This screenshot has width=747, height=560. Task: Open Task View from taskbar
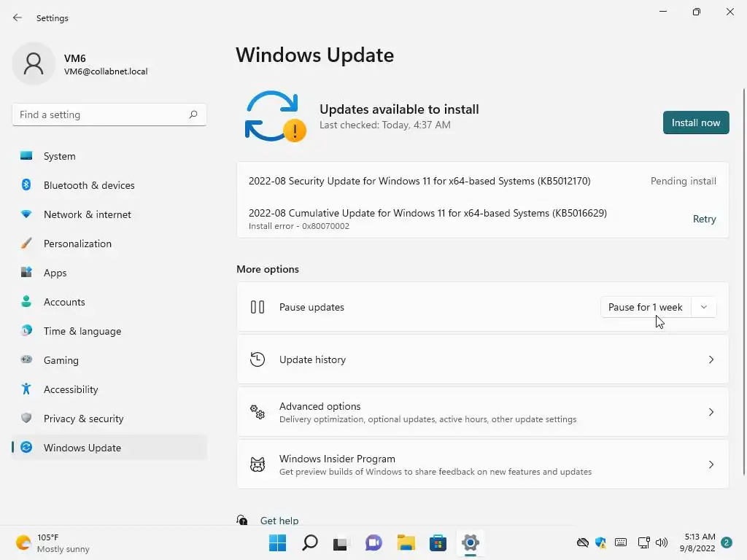[x=341, y=542]
